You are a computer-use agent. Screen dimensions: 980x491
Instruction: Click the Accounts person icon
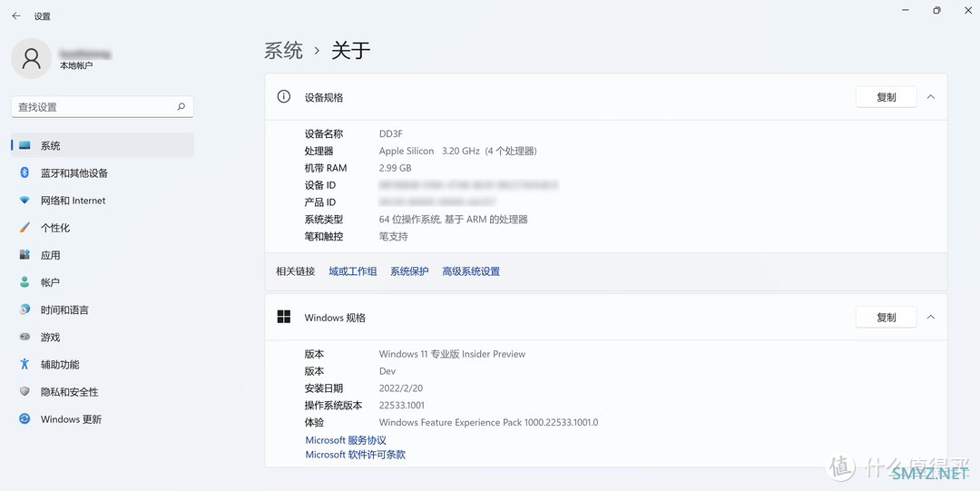point(24,282)
